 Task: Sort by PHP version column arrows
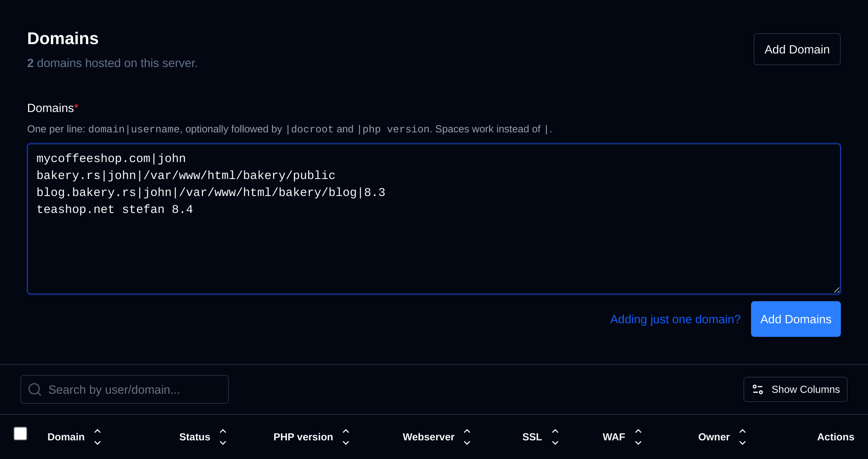(346, 437)
